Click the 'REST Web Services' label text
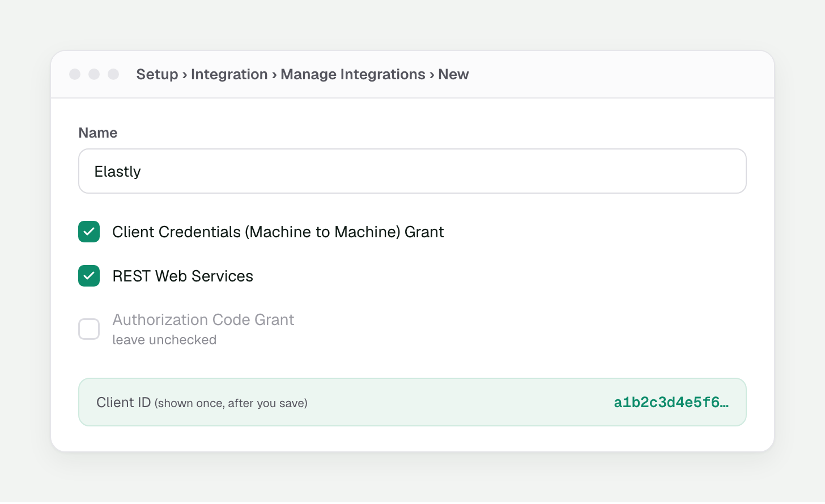The height and width of the screenshot is (504, 825). pos(182,276)
